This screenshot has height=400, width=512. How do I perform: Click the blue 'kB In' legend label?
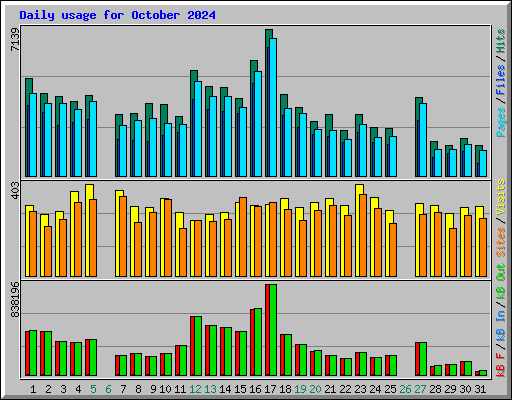point(500,326)
